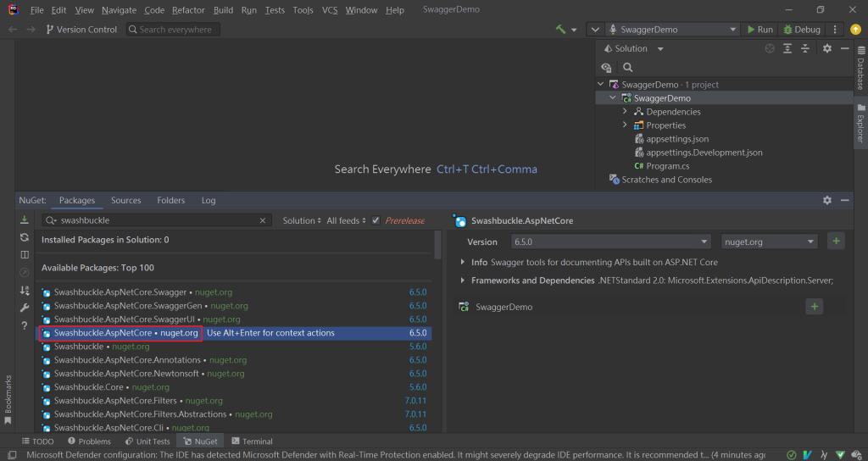This screenshot has height=461, width=868.
Task: Toggle the Prerelease checkbox
Action: point(376,220)
